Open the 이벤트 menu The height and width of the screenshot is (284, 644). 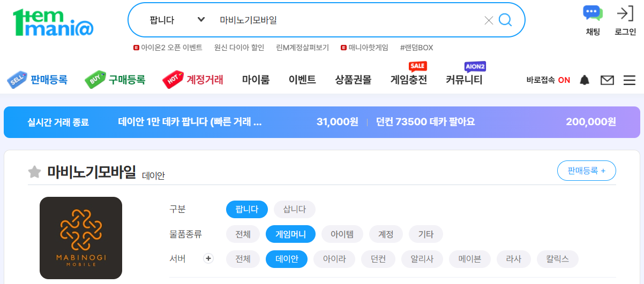302,80
